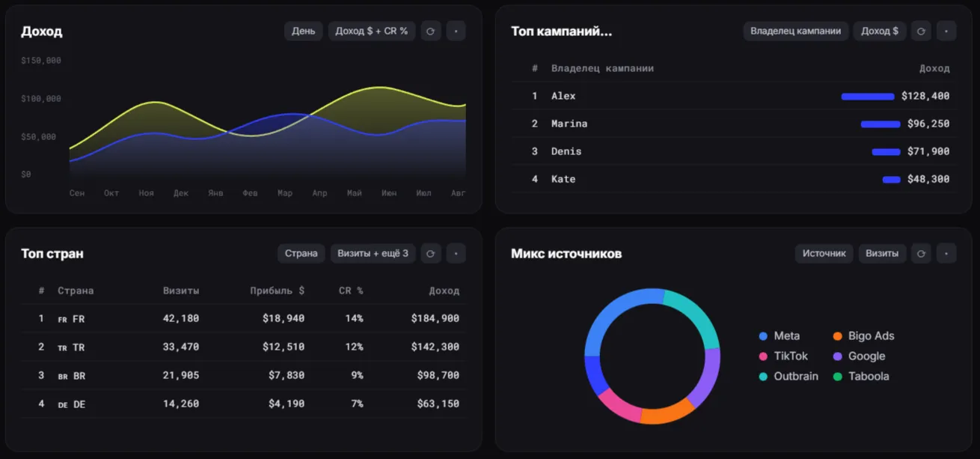Image resolution: width=980 pixels, height=459 pixels.
Task: Click Alex's income bar
Action: click(x=868, y=97)
